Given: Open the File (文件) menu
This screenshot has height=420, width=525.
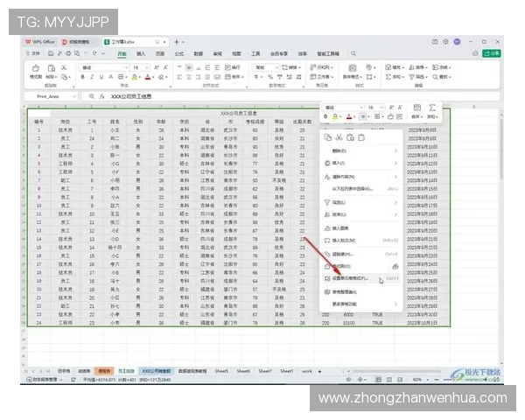Looking at the screenshot, I should click(x=33, y=53).
